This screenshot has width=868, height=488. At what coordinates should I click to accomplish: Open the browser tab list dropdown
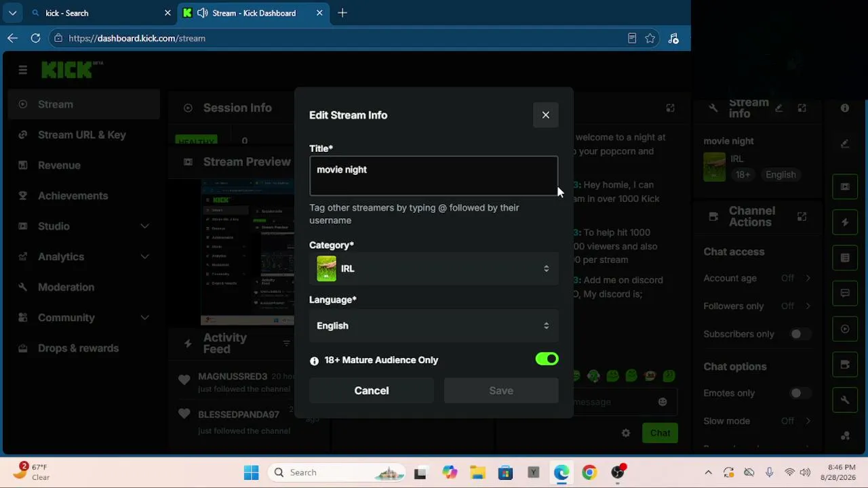pyautogui.click(x=12, y=13)
